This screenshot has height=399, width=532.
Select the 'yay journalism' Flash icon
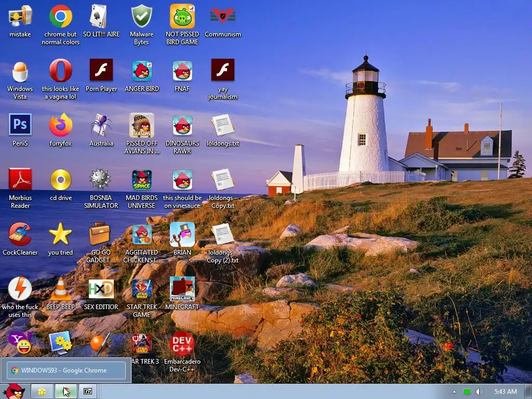(222, 70)
